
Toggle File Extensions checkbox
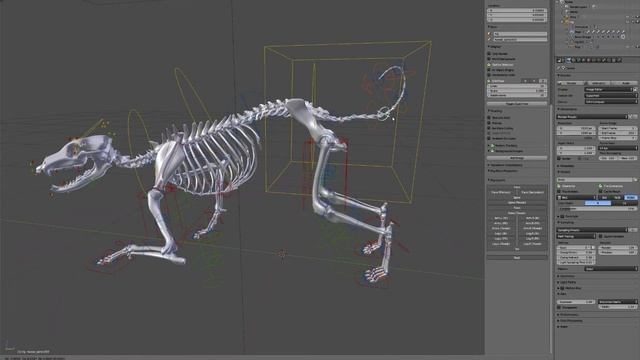pyautogui.click(x=600, y=186)
